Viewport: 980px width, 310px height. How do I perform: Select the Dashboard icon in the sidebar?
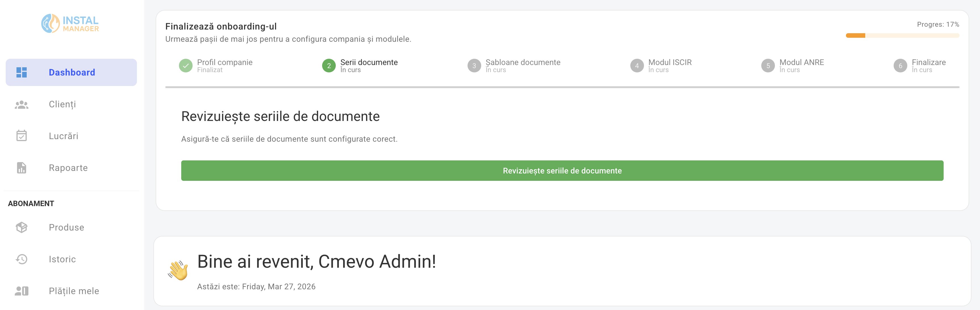tap(21, 72)
